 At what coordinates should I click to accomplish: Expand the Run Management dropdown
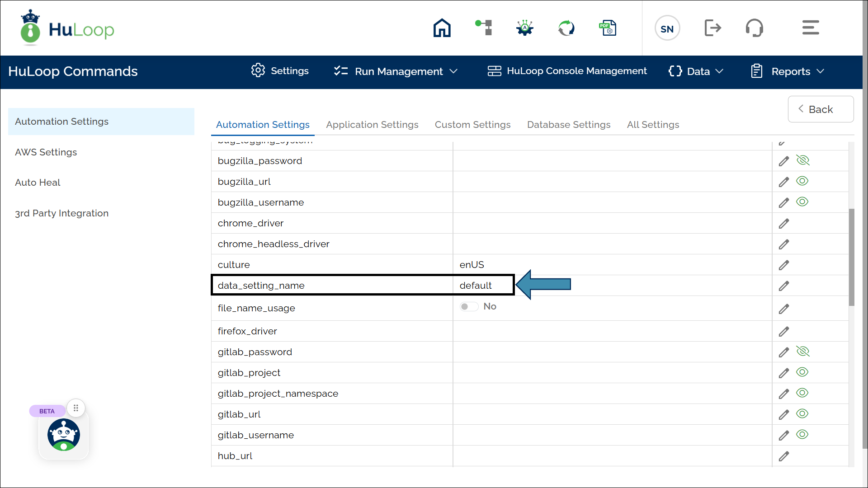pos(396,71)
